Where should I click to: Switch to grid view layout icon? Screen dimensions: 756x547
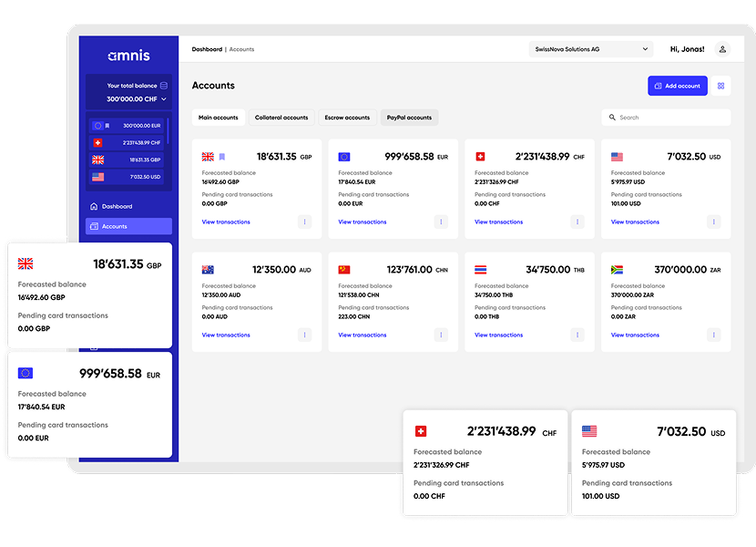coord(720,86)
